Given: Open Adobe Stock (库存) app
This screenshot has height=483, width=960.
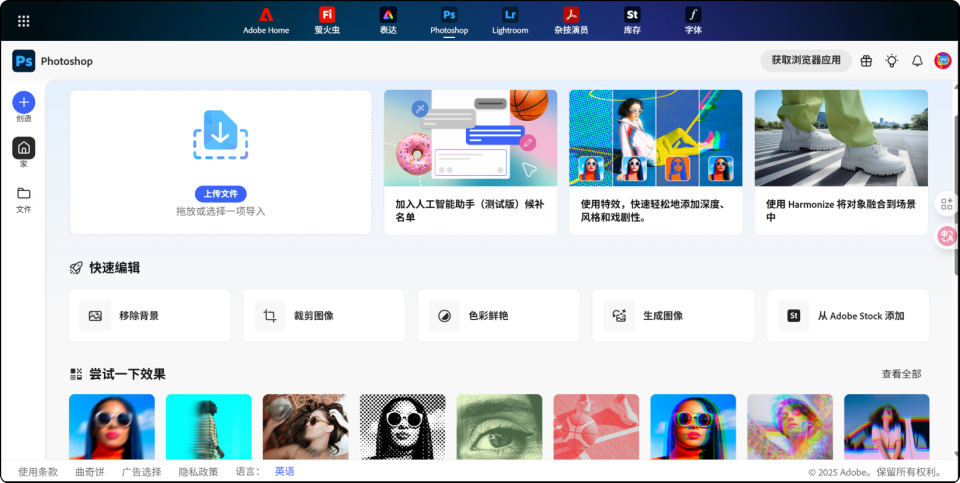Looking at the screenshot, I should 632,21.
